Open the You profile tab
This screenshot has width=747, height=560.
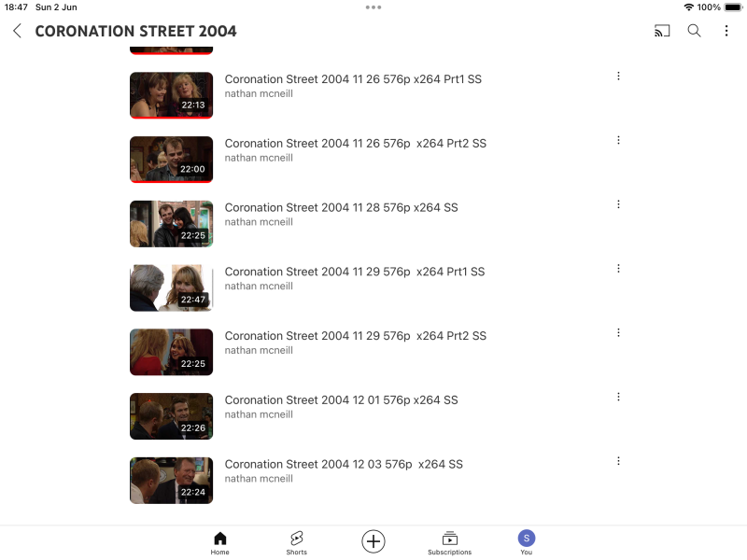point(527,543)
